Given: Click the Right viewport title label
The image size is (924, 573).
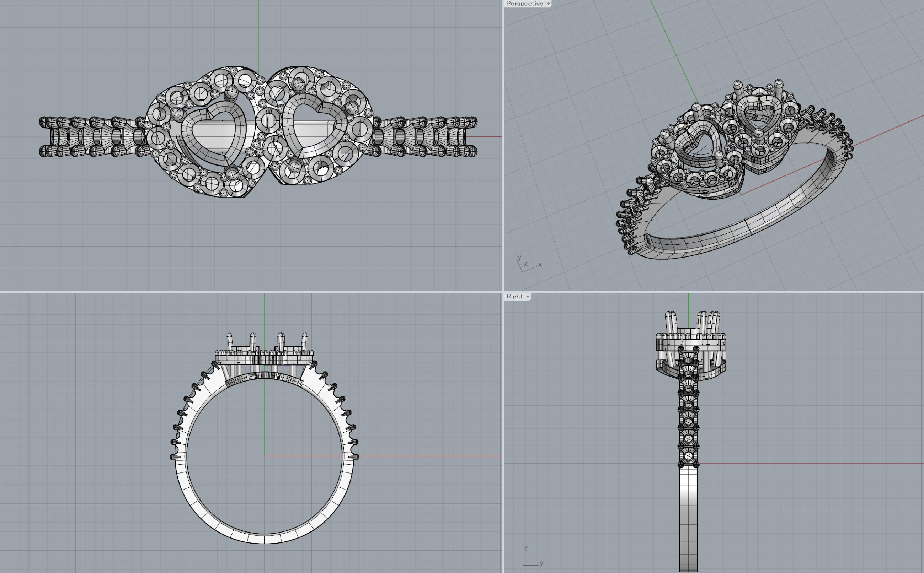Looking at the screenshot, I should click(514, 296).
